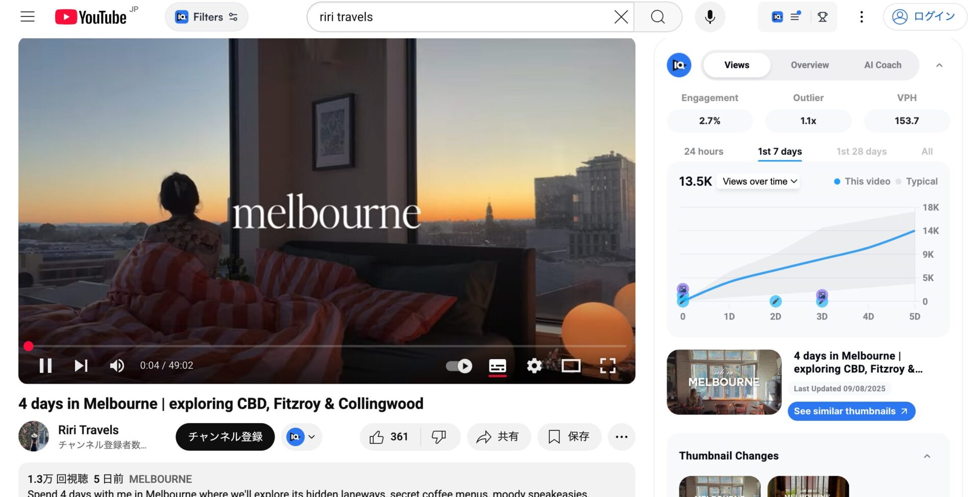Click the search magnifier button
980x497 pixels.
click(658, 17)
